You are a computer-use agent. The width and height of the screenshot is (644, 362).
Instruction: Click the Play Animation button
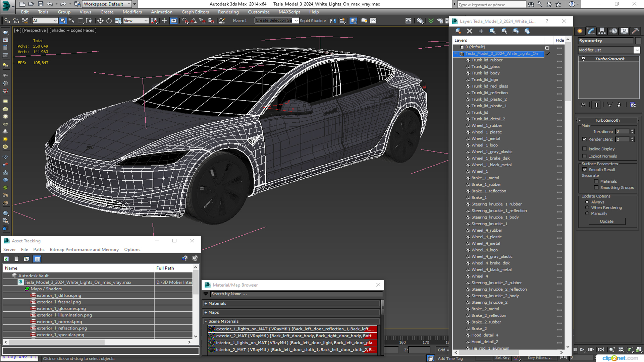click(583, 350)
